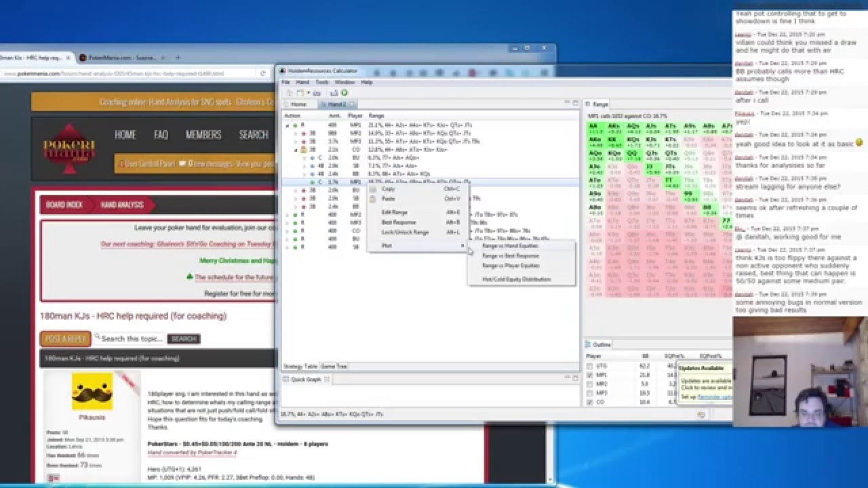Toggle the MP2 checkbox in Outline
The width and height of the screenshot is (868, 488).
[x=590, y=384]
